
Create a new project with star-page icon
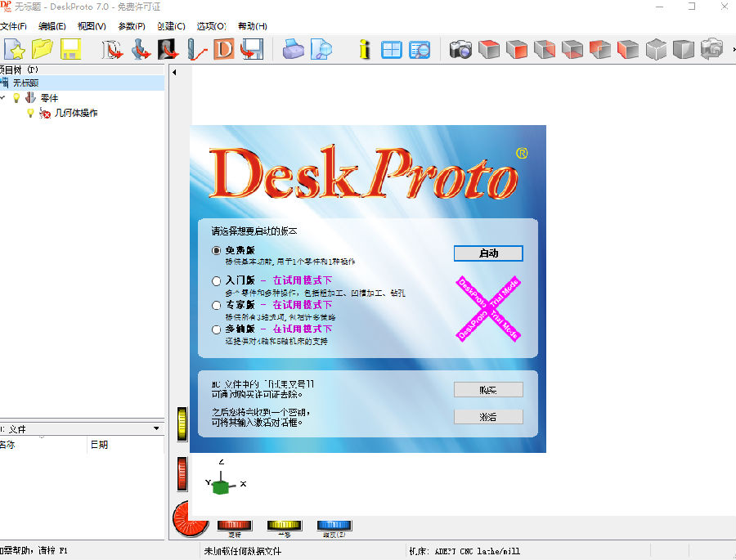pos(14,49)
